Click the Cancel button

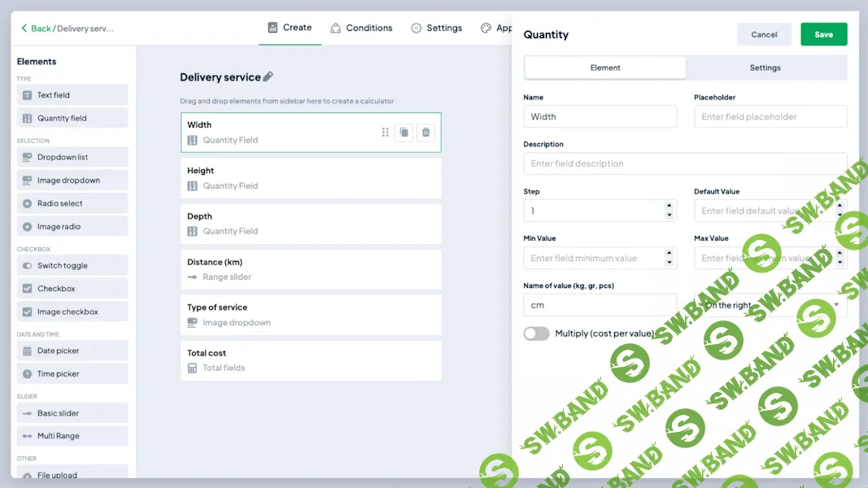[764, 34]
